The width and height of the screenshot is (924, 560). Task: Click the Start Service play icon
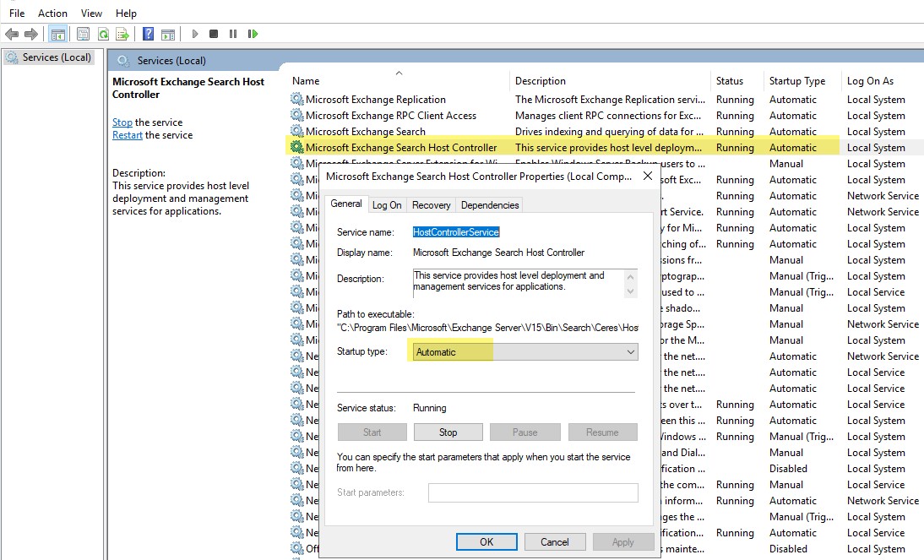195,34
